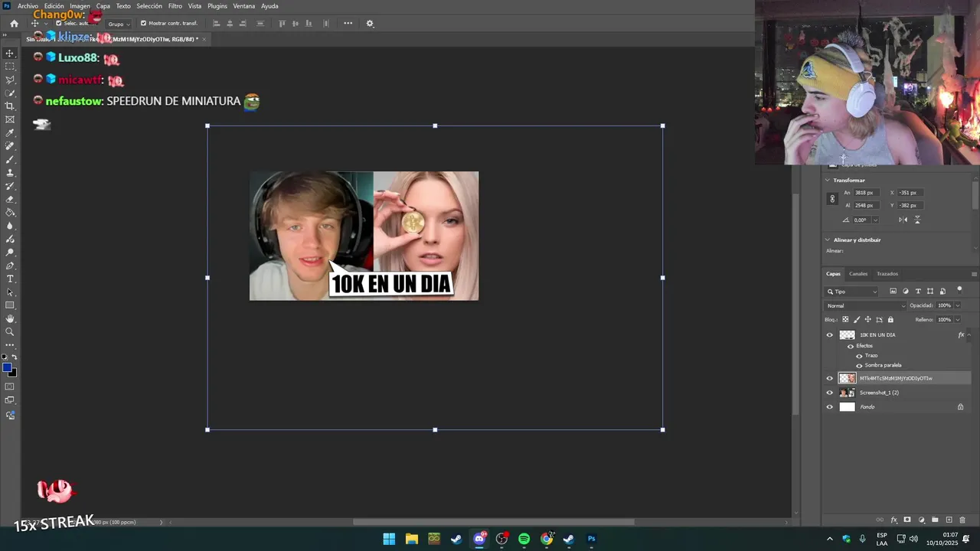Collapse effects of 10K EN UN DIA layer

969,335
